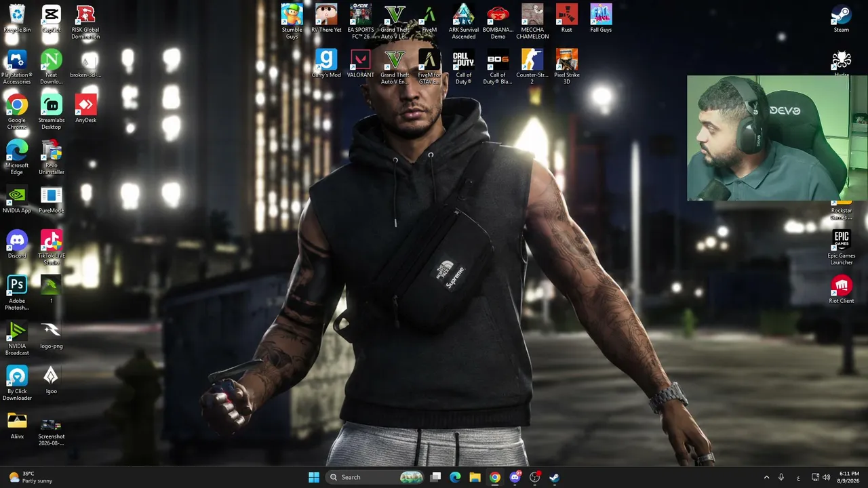868x488 pixels.
Task: Select the Rust game shortcut
Action: [567, 19]
